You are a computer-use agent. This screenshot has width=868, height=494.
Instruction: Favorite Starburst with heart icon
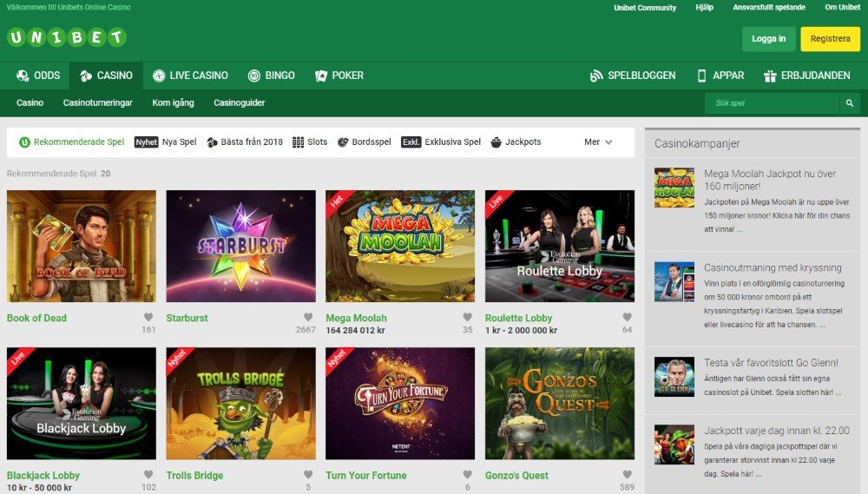tap(308, 318)
